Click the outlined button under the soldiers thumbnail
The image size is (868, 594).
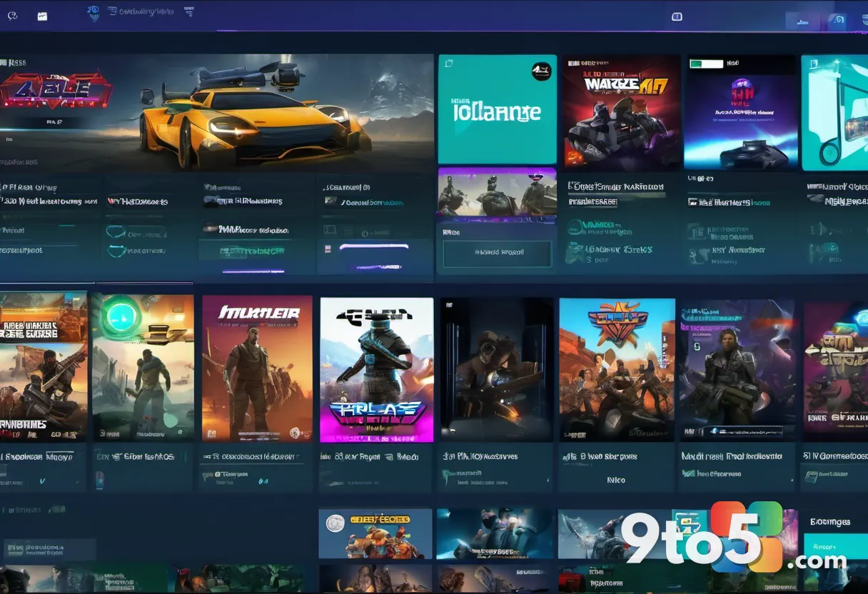tap(497, 253)
